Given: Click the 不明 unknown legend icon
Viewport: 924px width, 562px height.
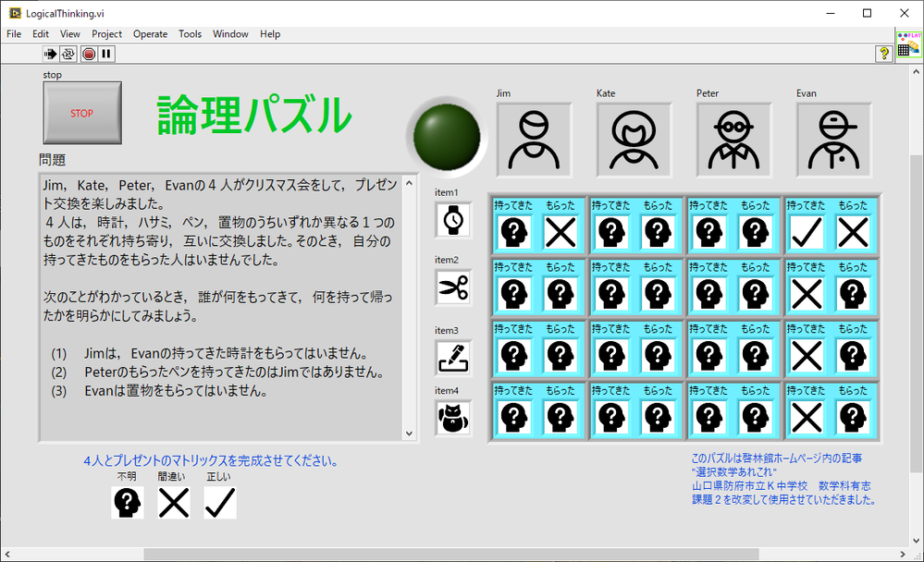Looking at the screenshot, I should [128, 503].
